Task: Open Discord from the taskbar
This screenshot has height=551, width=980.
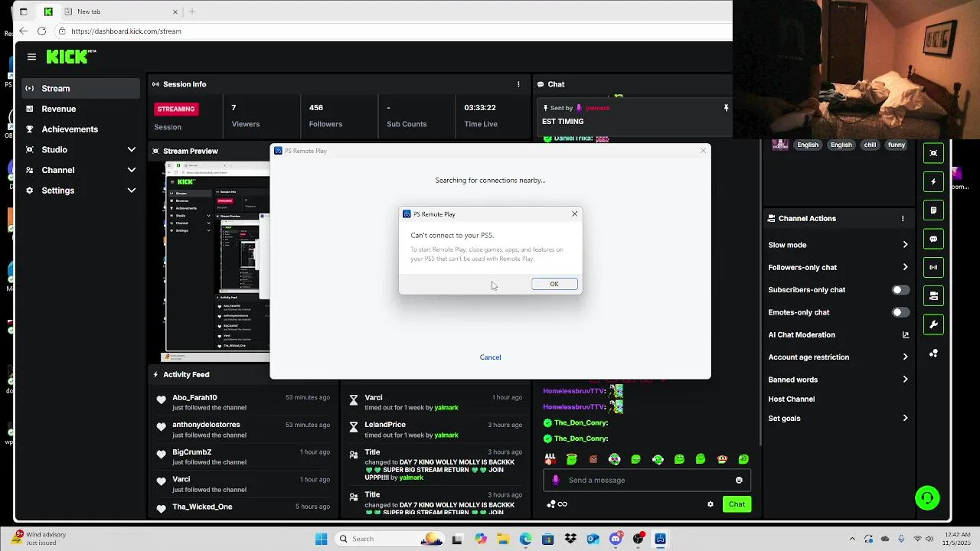Action: pyautogui.click(x=616, y=539)
